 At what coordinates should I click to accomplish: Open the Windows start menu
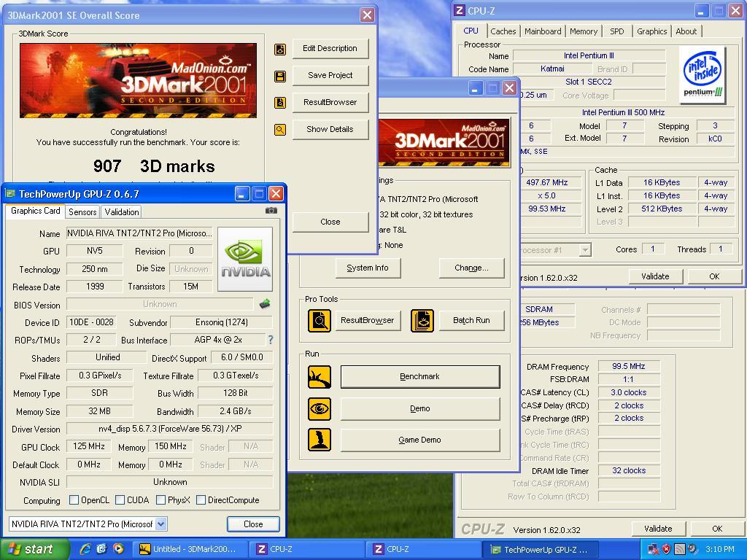coord(34,549)
